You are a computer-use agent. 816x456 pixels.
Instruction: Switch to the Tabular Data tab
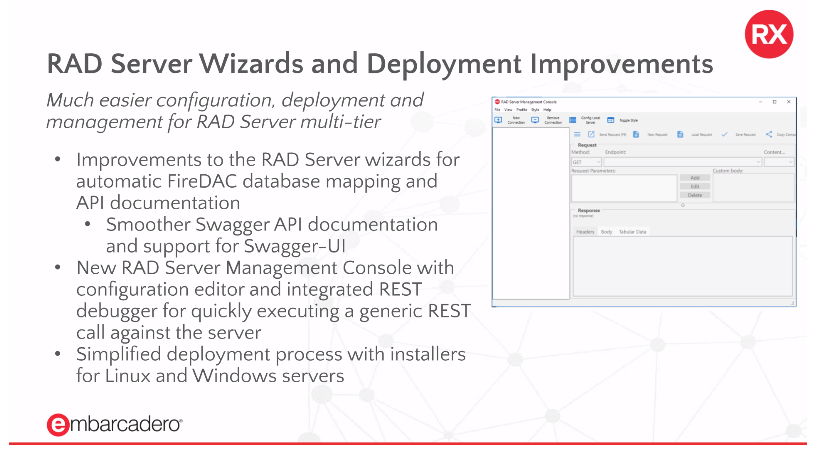632,232
